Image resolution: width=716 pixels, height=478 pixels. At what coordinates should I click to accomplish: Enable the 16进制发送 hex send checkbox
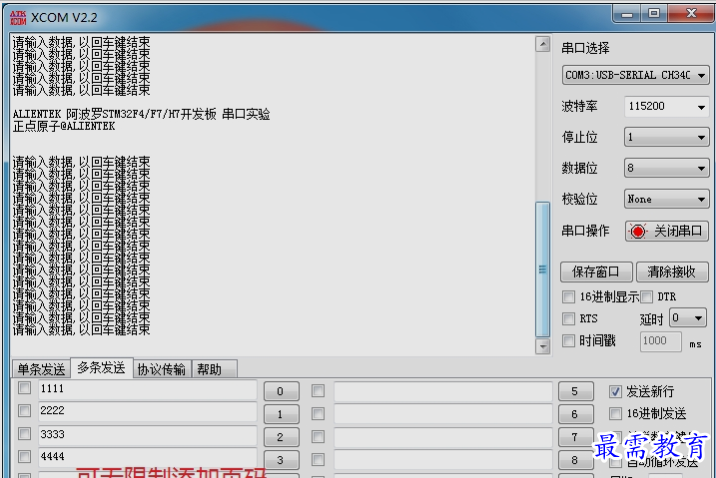(x=615, y=414)
